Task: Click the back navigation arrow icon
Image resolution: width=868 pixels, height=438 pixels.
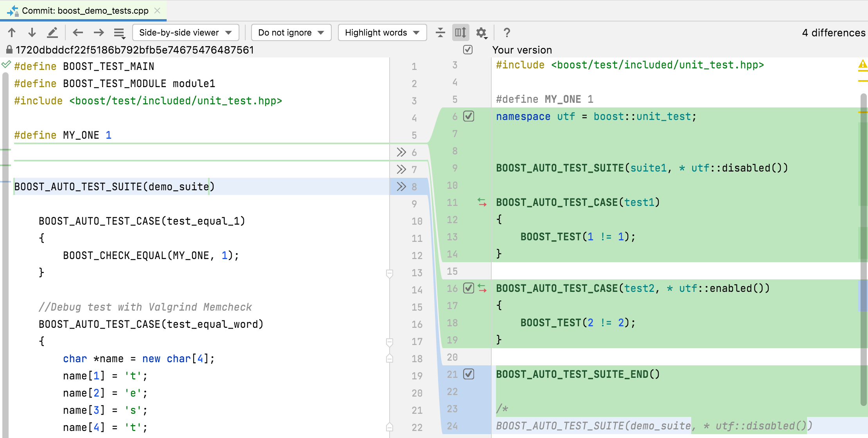Action: pyautogui.click(x=78, y=32)
